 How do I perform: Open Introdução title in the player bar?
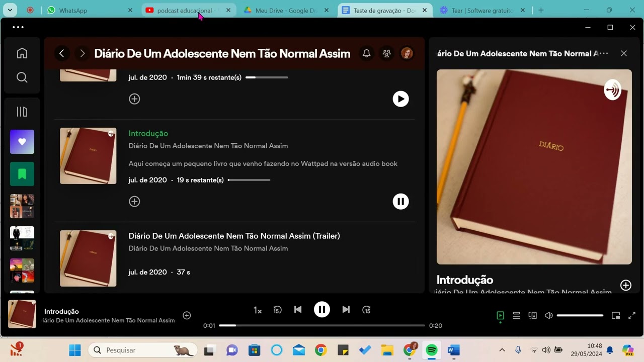(x=61, y=311)
